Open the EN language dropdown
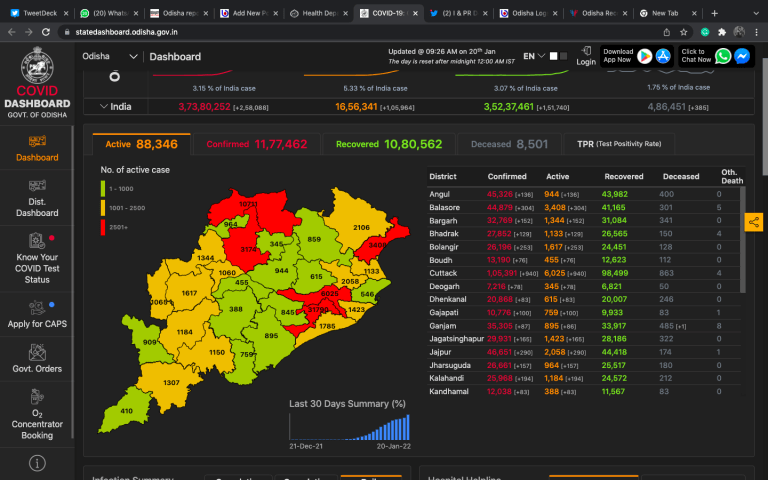768x480 pixels. point(534,57)
